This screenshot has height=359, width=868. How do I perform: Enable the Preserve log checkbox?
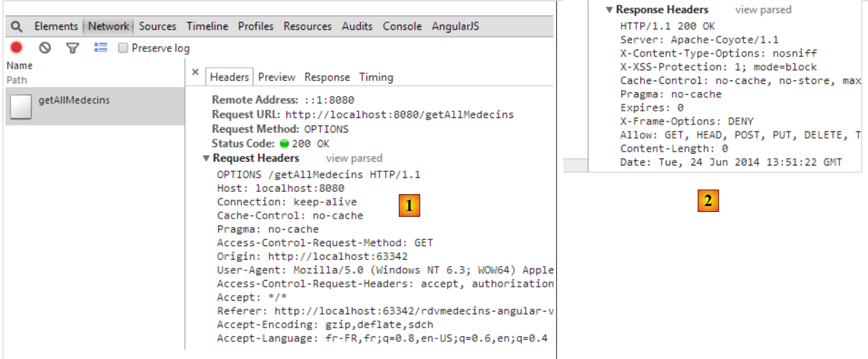[x=123, y=48]
